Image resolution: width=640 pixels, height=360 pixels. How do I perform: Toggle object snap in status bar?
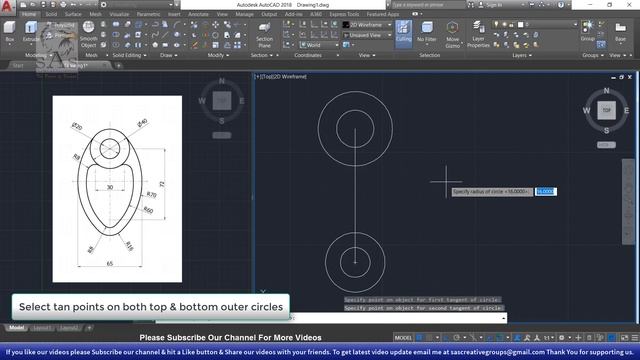coord(499,338)
